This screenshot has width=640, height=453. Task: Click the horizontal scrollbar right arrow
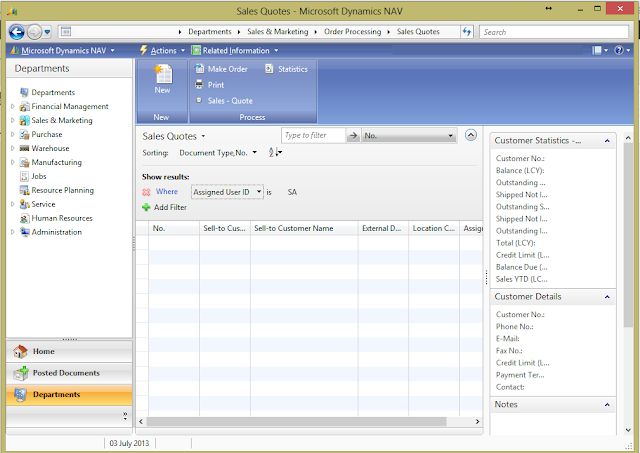click(x=477, y=422)
